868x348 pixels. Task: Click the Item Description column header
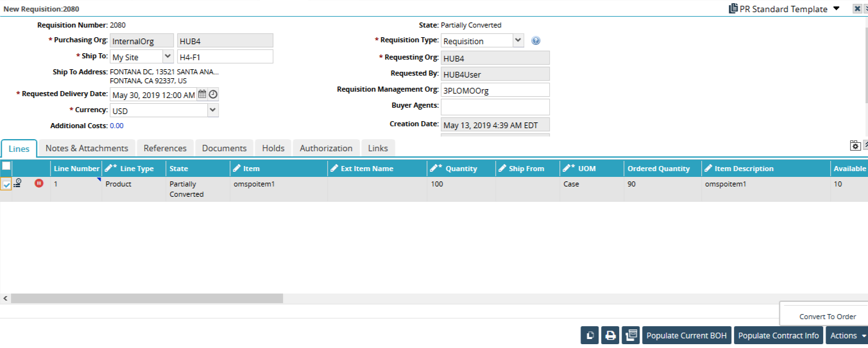765,169
